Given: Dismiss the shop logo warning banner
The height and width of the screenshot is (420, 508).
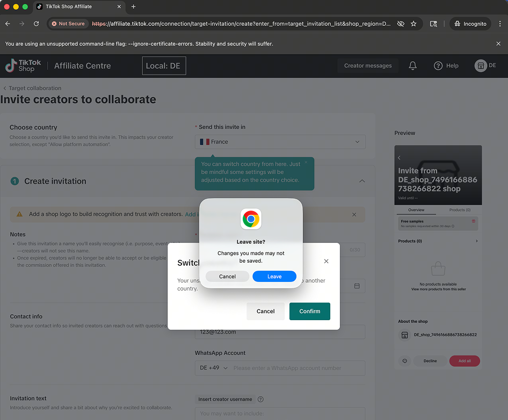Looking at the screenshot, I should point(354,214).
